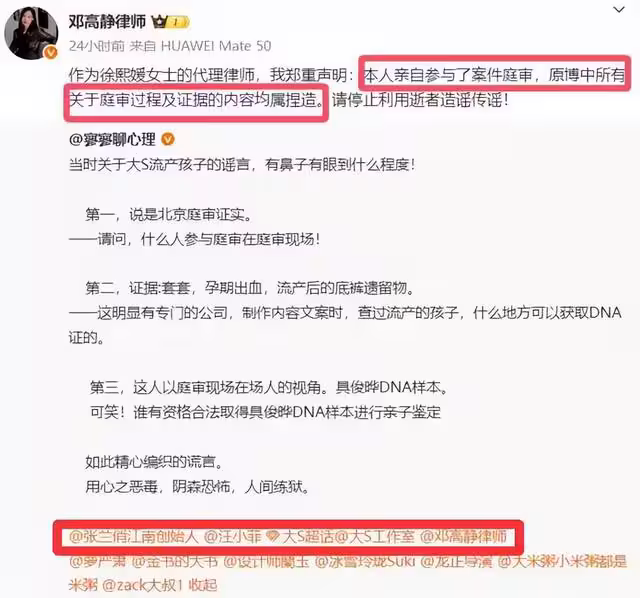Open @寥寥聊心理 original poster link
The width and height of the screenshot is (640, 598).
(112, 140)
